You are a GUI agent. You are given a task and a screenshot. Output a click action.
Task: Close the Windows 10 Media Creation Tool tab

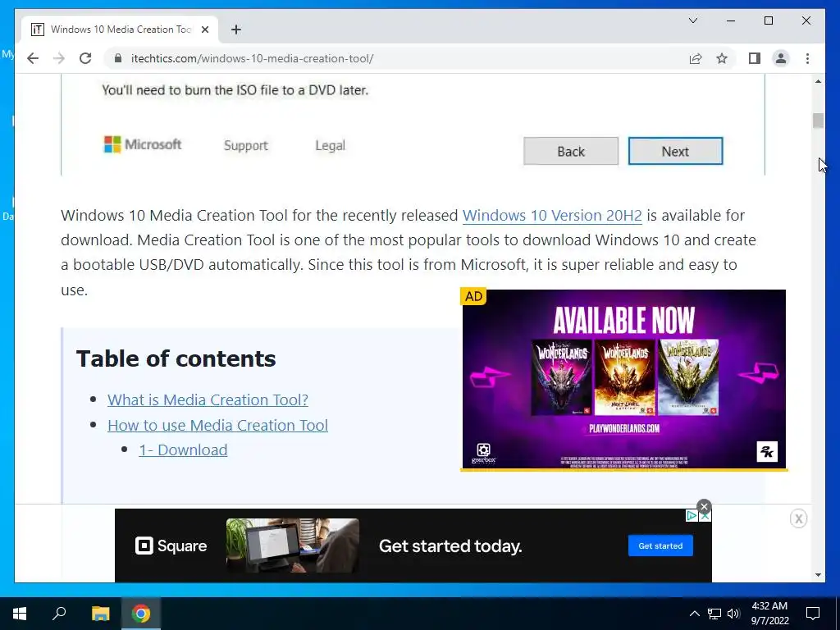(x=204, y=30)
